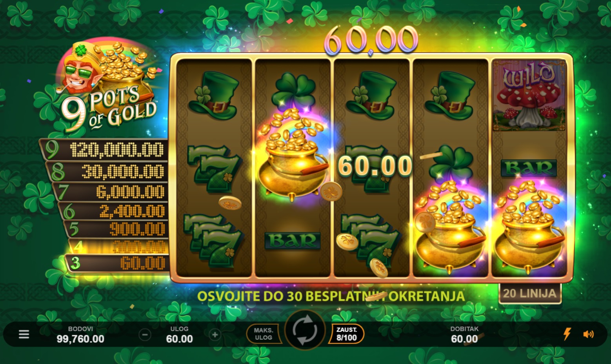Click the BAR symbol on second reel
This screenshot has width=611, height=364.
tap(293, 241)
